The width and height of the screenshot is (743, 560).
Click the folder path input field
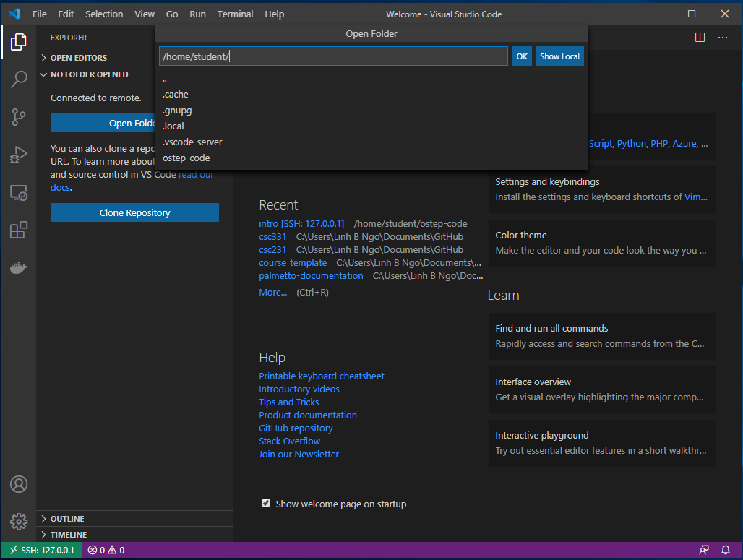pos(334,56)
